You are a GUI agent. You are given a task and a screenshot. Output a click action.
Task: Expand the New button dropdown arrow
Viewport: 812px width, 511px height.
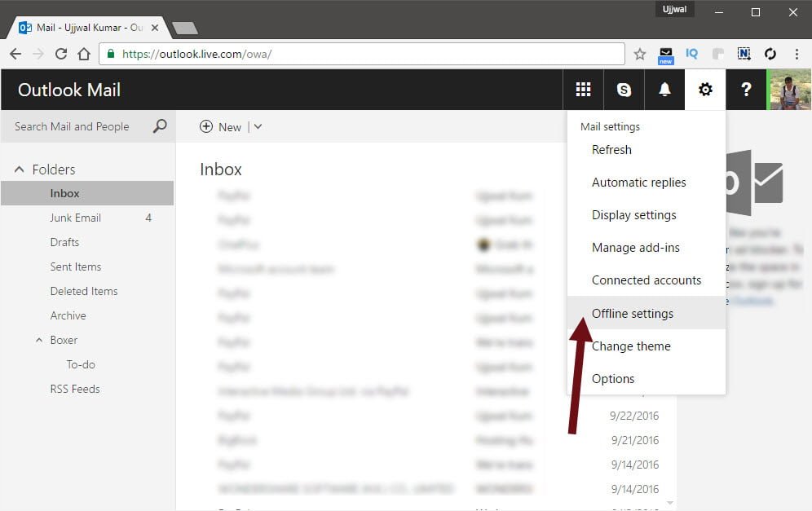click(258, 126)
